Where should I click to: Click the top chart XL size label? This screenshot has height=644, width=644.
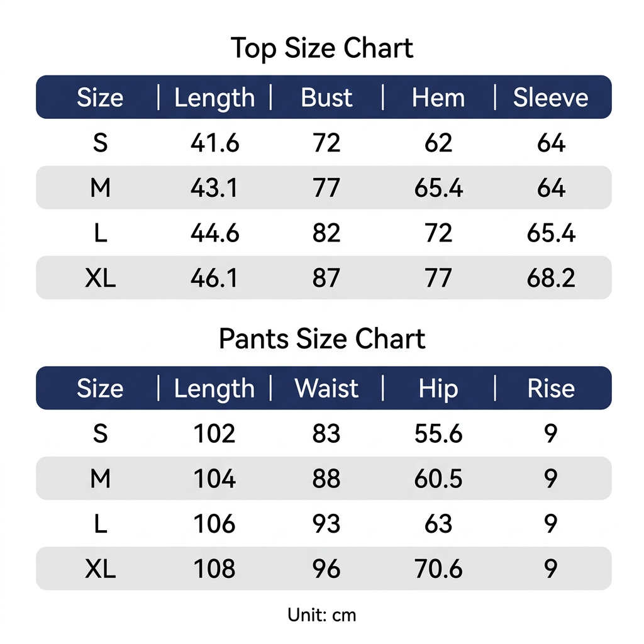pos(100,278)
